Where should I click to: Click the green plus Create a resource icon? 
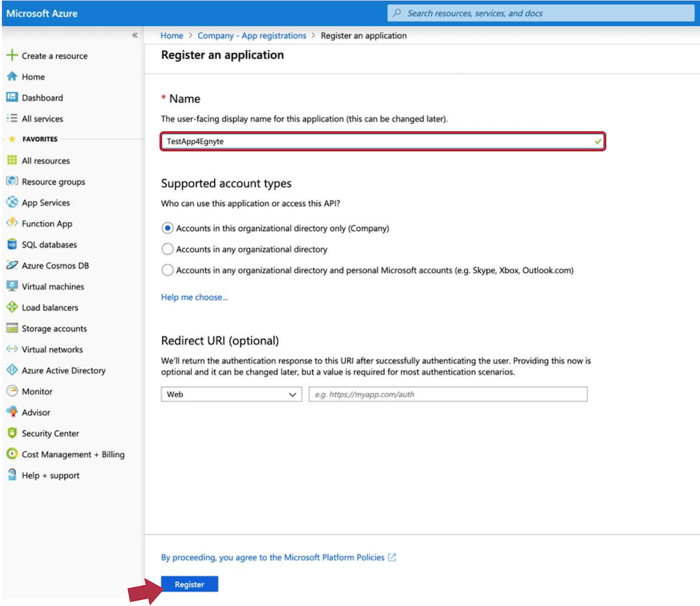(12, 55)
